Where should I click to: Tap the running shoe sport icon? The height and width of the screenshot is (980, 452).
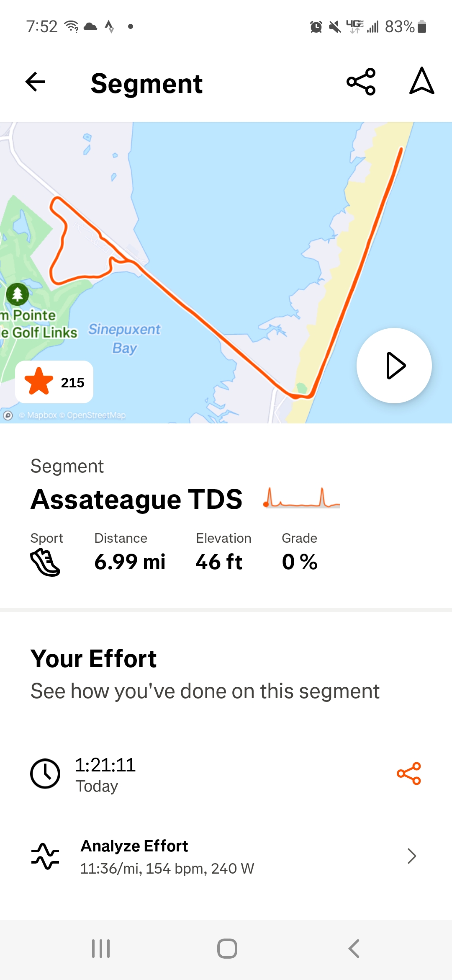pyautogui.click(x=45, y=562)
